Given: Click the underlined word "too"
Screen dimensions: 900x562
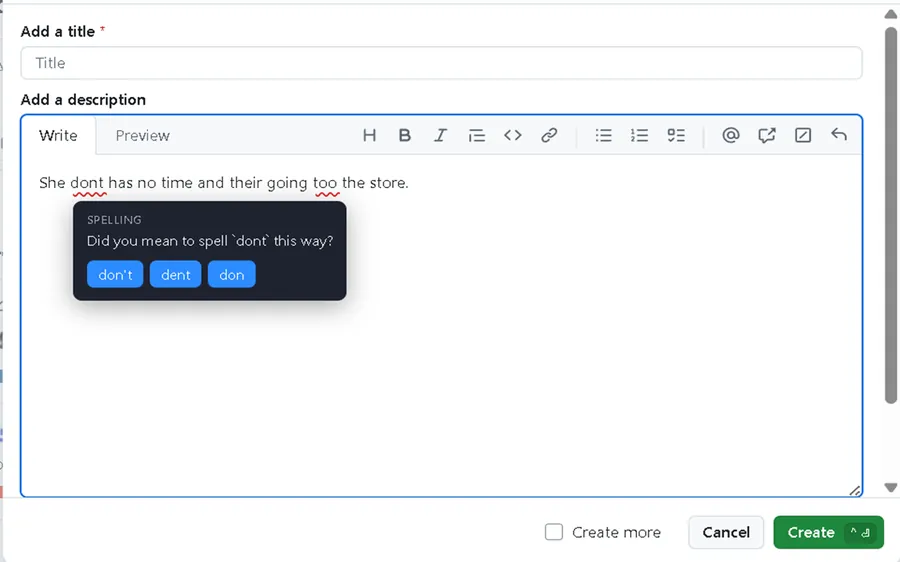Looking at the screenshot, I should tap(325, 183).
